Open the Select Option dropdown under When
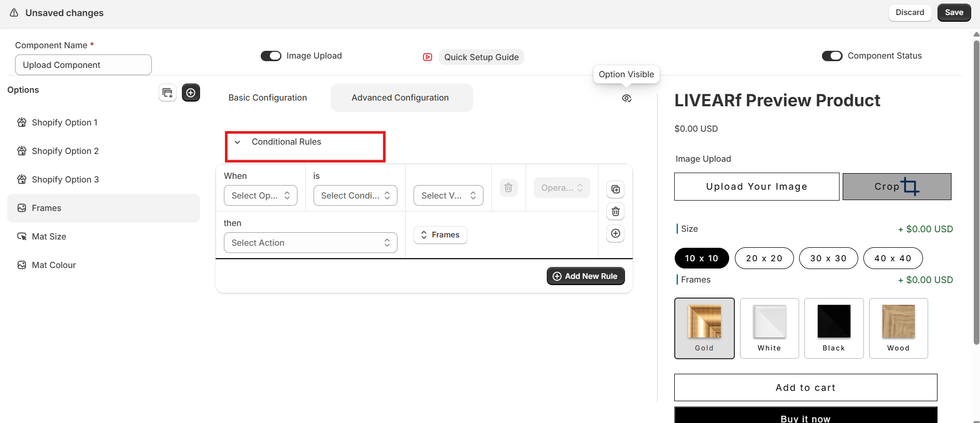This screenshot has height=423, width=980. 261,195
